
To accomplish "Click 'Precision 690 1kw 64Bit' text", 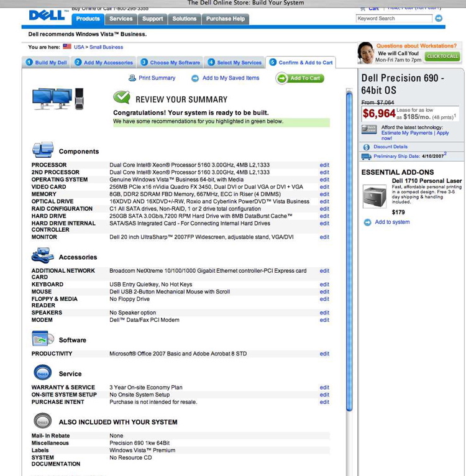I will 139,443.
